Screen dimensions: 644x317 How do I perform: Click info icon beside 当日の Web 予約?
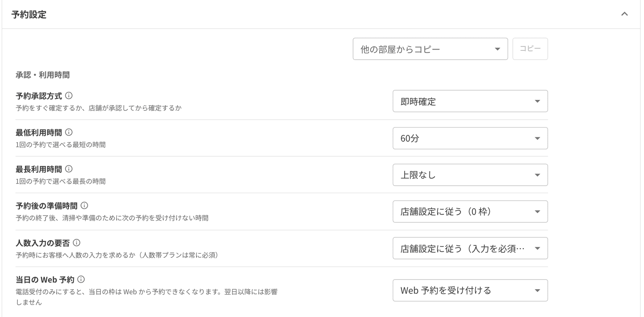pos(81,280)
